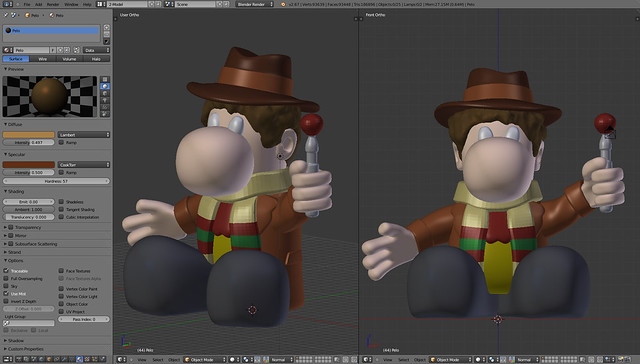Delete the current 2-Model screen layout

click(158, 4)
